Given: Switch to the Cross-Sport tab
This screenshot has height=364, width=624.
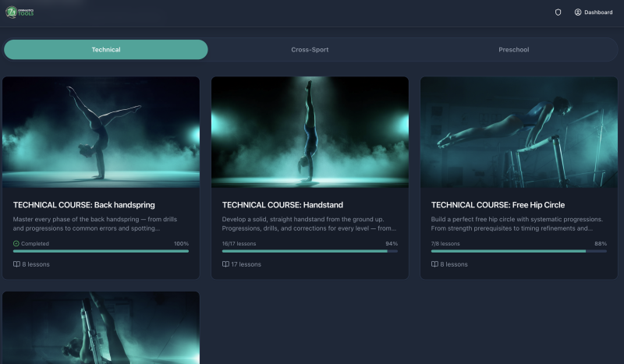Looking at the screenshot, I should 310,50.
